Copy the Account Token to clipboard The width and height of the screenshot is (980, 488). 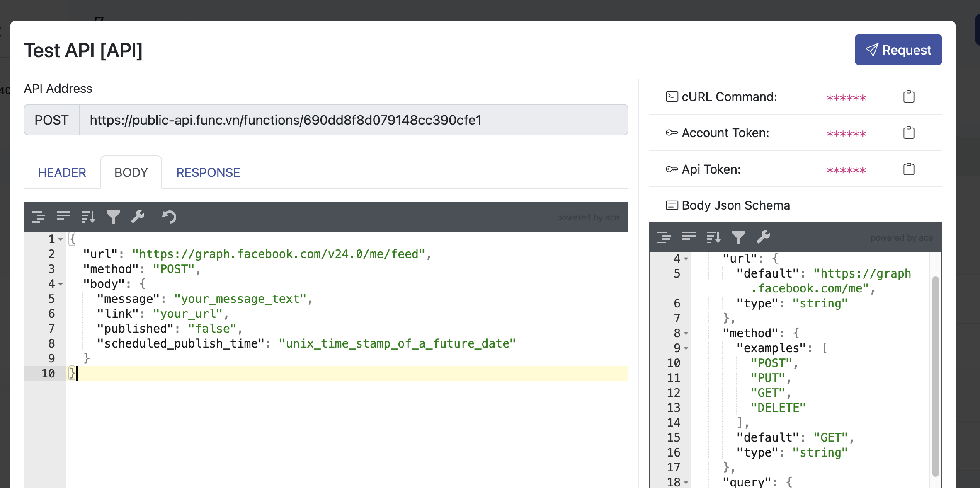(x=909, y=133)
